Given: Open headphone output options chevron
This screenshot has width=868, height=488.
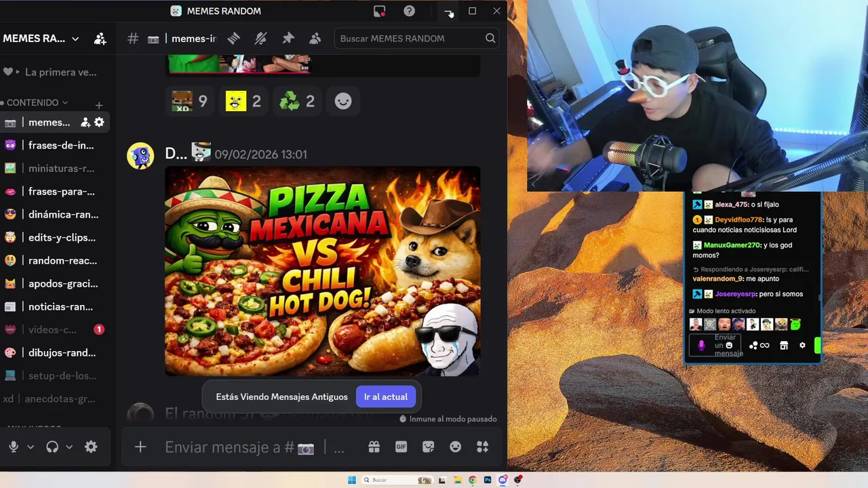Looking at the screenshot, I should (69, 447).
